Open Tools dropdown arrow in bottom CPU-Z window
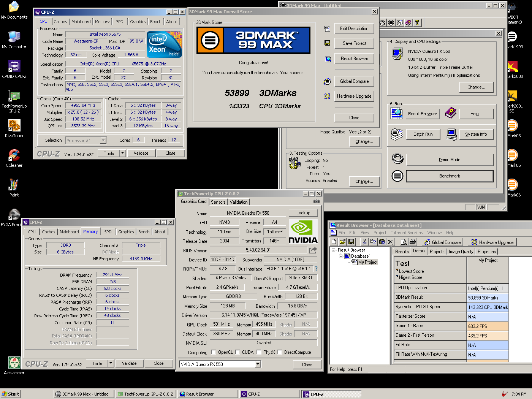This screenshot has width=532, height=399. point(111,363)
